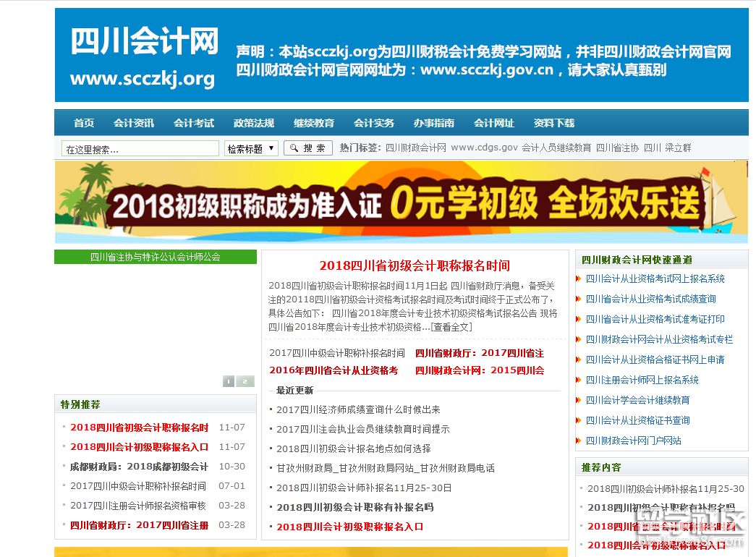The height and width of the screenshot is (557, 756).
Task: Open the 2018四川省初级会计职称报名时间 article headline
Action: point(416,265)
